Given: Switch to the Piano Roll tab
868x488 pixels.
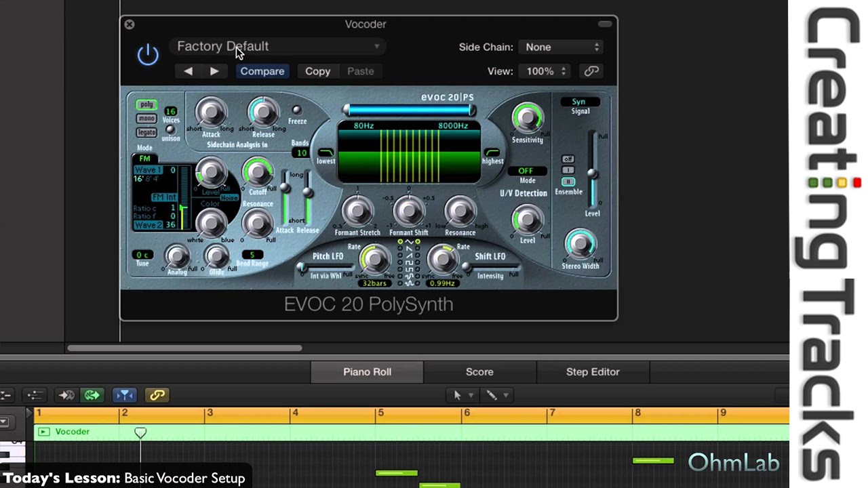Looking at the screenshot, I should 367,371.
